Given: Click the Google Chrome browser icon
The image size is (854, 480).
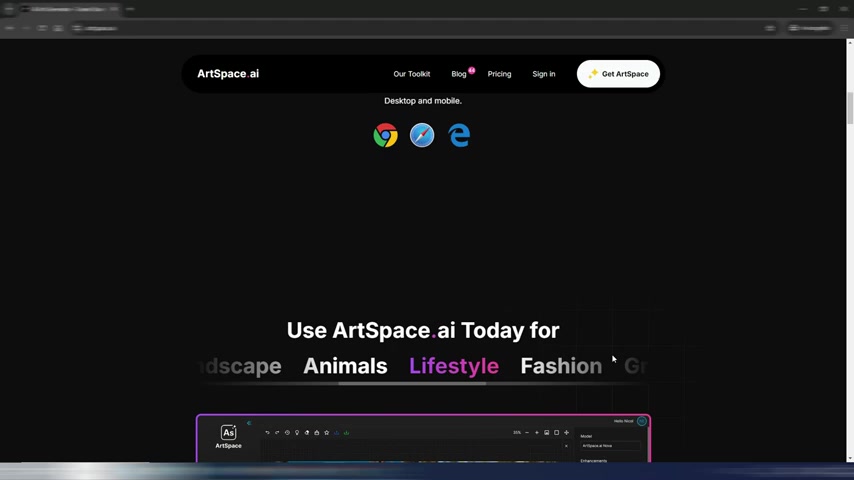Looking at the screenshot, I should click(x=386, y=135).
